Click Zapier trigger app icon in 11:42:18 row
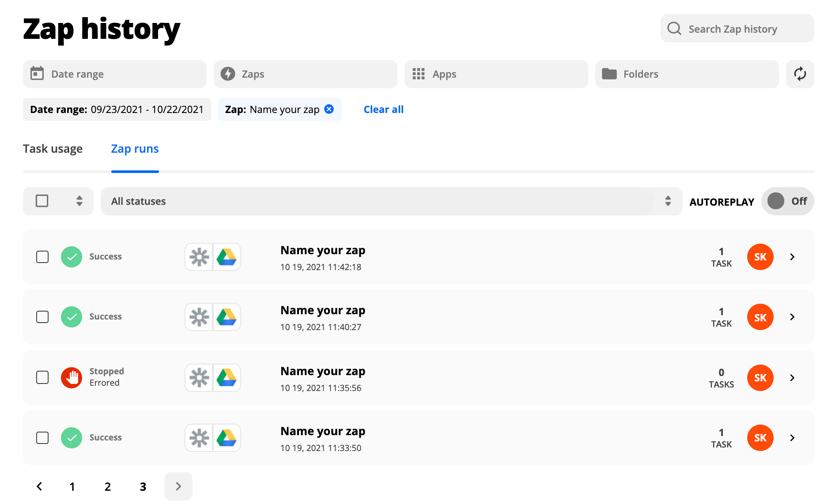This screenshot has height=504, width=839. tap(199, 257)
